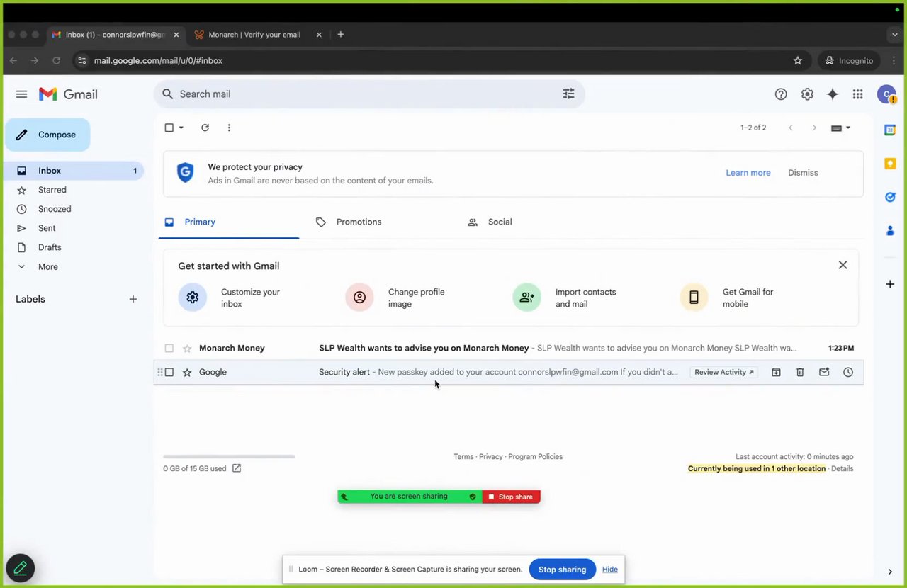Hide the side panel chevron

(x=890, y=572)
